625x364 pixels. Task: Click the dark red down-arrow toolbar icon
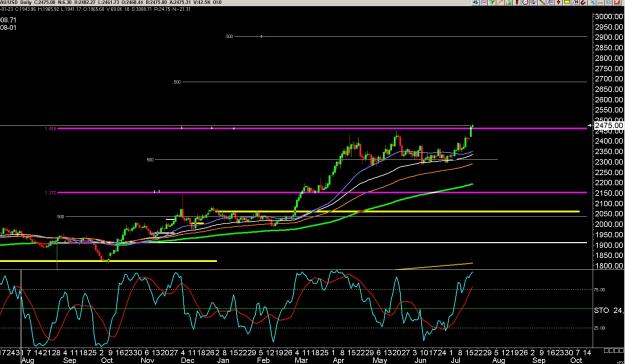point(558,2)
